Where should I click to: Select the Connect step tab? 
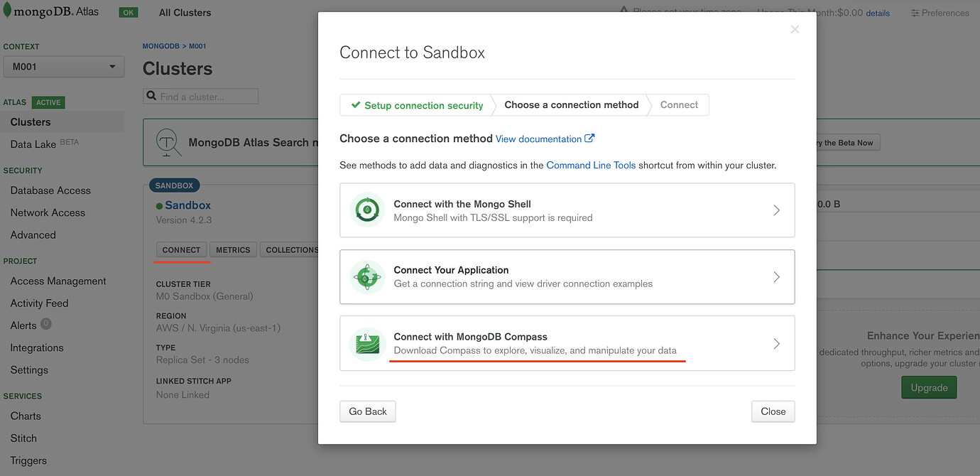point(679,105)
